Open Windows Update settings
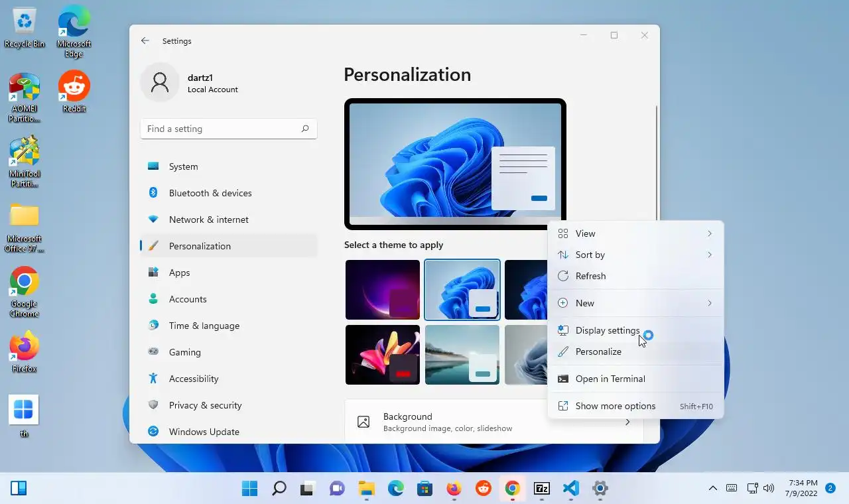Viewport: 849px width, 504px height. click(x=229, y=432)
